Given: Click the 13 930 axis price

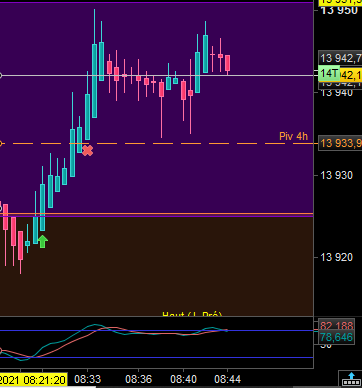Looking at the screenshot, I should [336, 175].
